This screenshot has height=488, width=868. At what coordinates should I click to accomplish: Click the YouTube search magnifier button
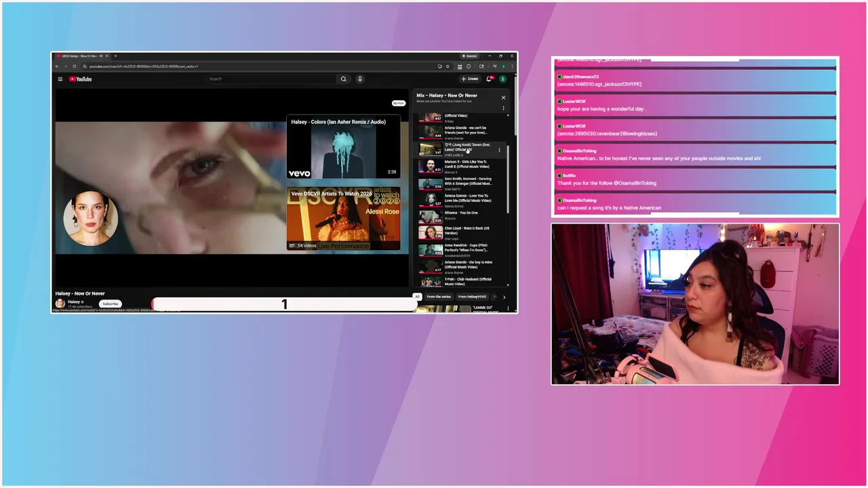343,79
